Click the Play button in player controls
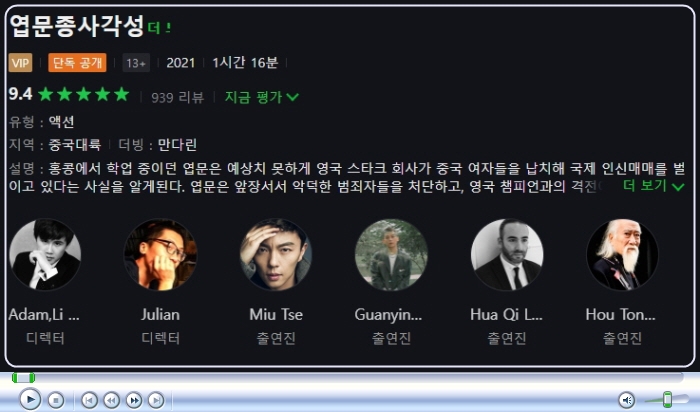Image resolution: width=700 pixels, height=412 pixels. click(x=30, y=399)
